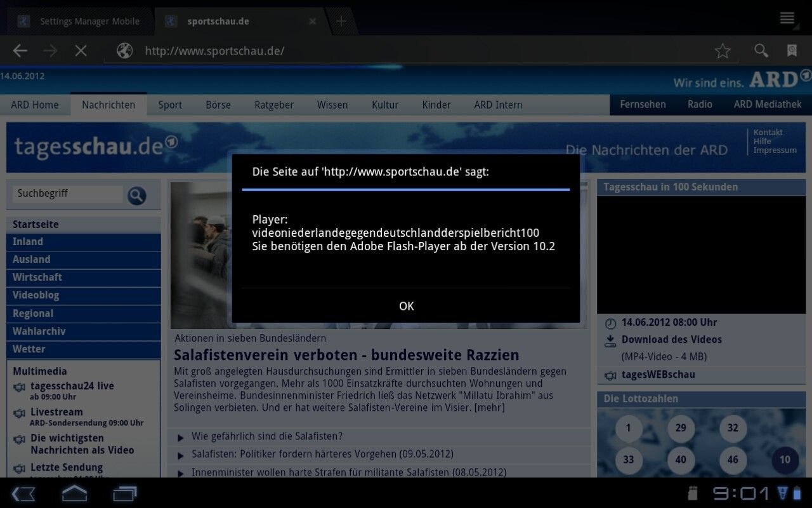The height and width of the screenshot is (508, 812).
Task: Open the 9:01 system clock panel
Action: point(741,493)
